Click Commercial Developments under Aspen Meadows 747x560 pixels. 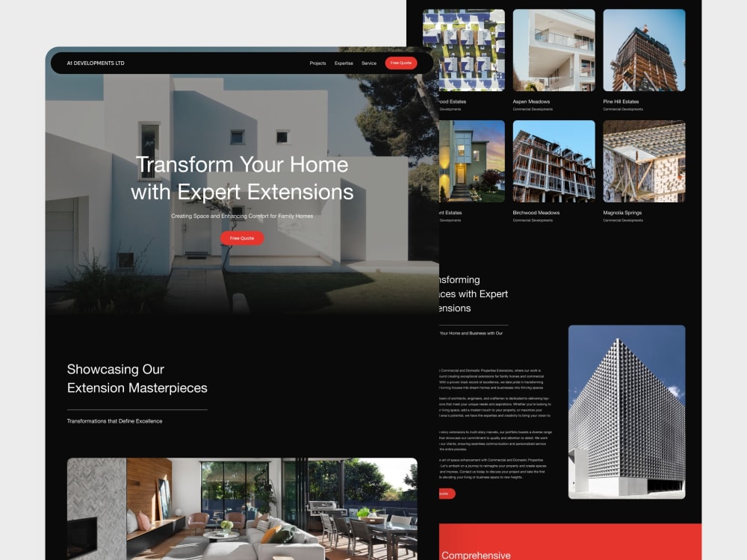pyautogui.click(x=533, y=109)
